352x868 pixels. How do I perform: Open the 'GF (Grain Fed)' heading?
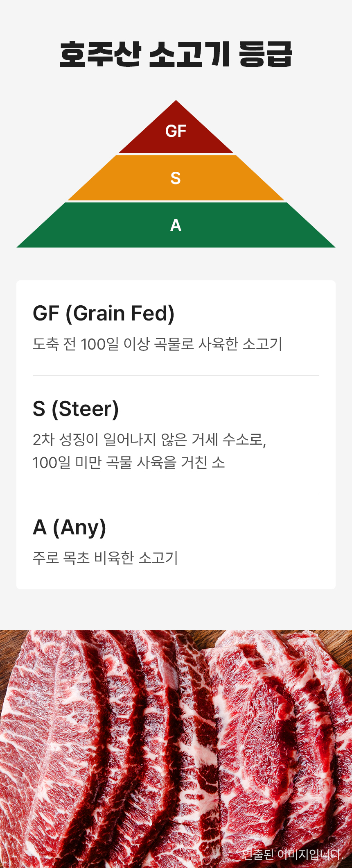[104, 314]
